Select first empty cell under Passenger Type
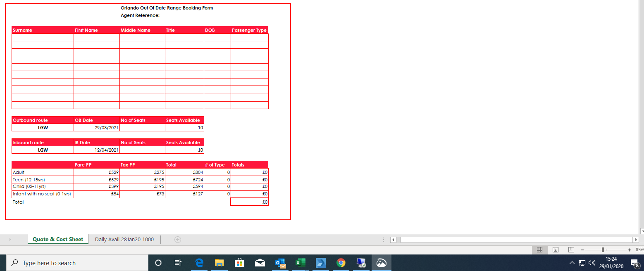The image size is (644, 271). 250,38
